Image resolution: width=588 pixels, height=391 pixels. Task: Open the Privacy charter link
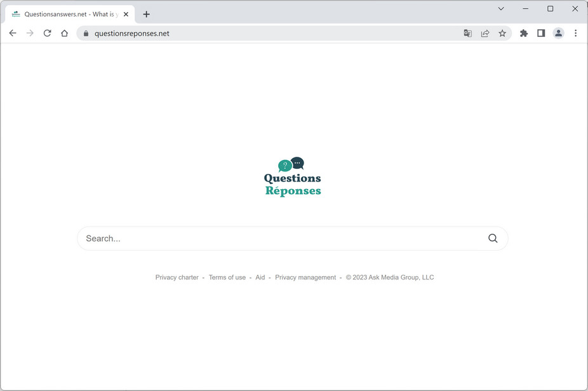pyautogui.click(x=177, y=277)
